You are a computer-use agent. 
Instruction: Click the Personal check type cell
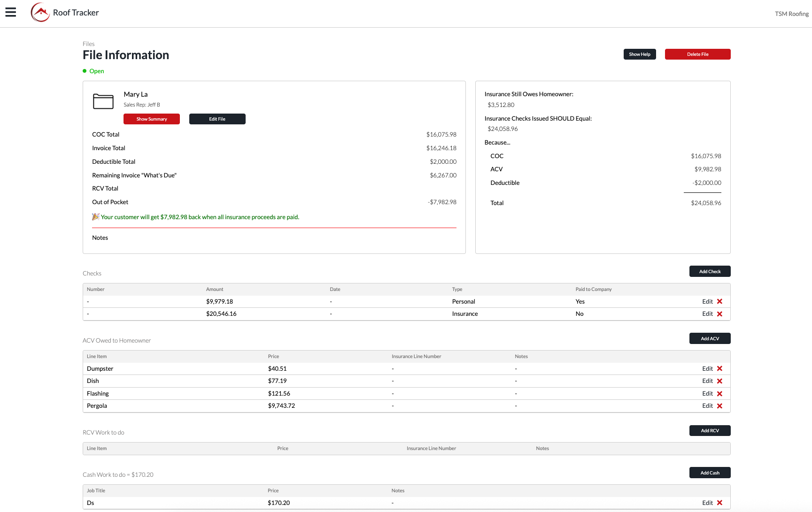pos(464,302)
